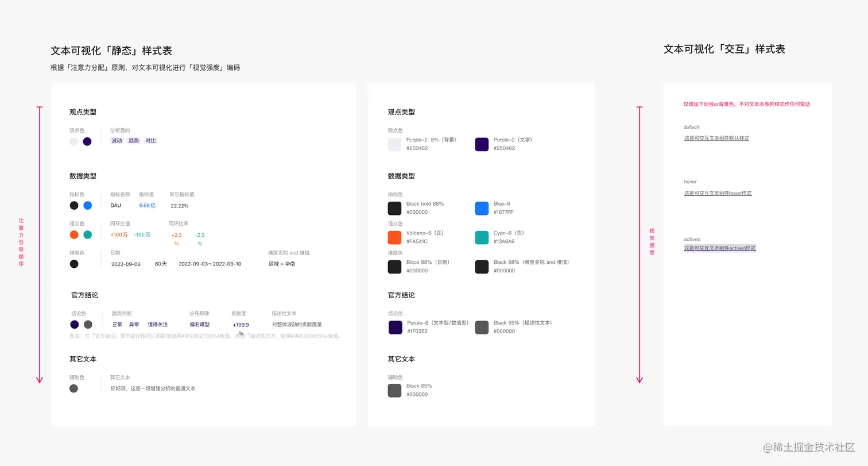Click the teal -2.3 ratio value
Screen dimensions: 868x466
(200, 235)
